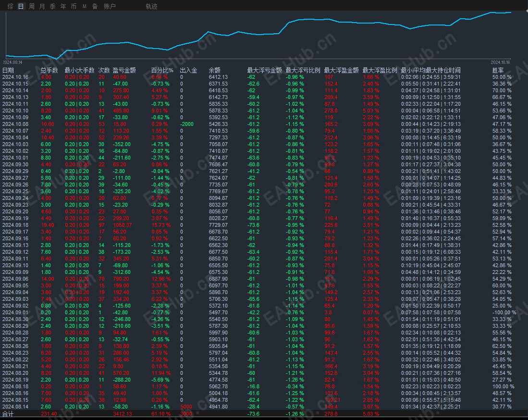Click the profit value 1050.37

[123, 225]
